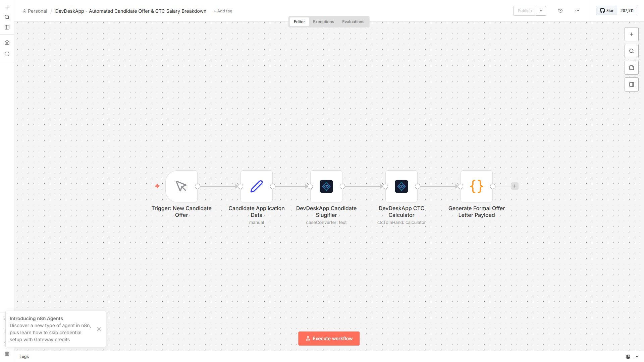Open the Personal project breadcrumb
The image size is (644, 362).
(x=35, y=11)
